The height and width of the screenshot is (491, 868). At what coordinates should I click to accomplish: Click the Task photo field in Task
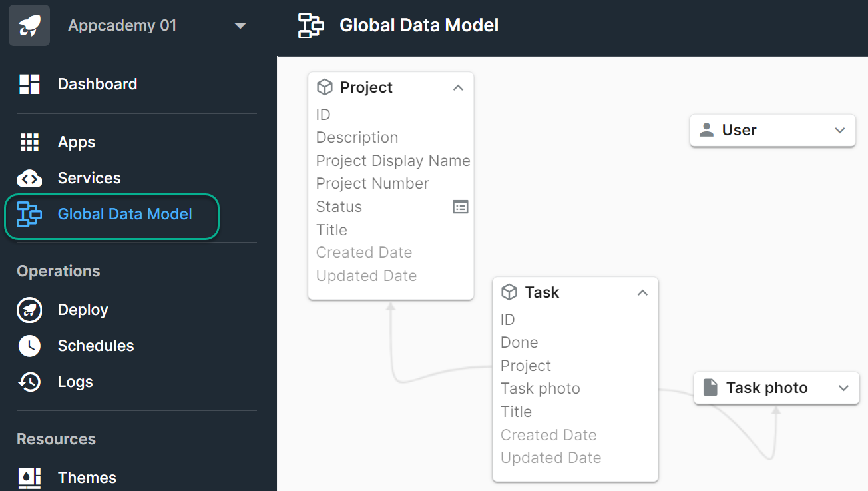pyautogui.click(x=541, y=388)
